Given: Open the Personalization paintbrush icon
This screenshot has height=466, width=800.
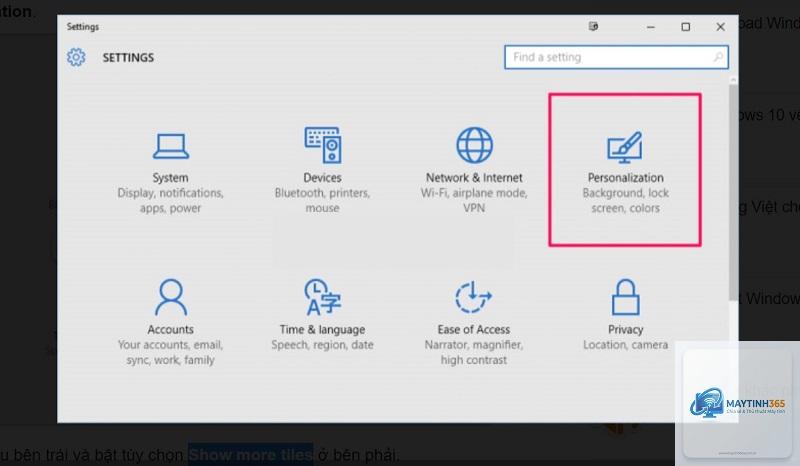Looking at the screenshot, I should 625,148.
